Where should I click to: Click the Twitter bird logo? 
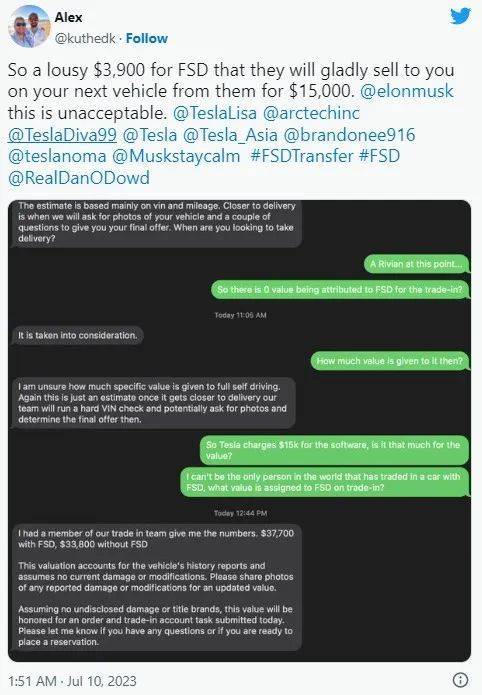tap(460, 16)
